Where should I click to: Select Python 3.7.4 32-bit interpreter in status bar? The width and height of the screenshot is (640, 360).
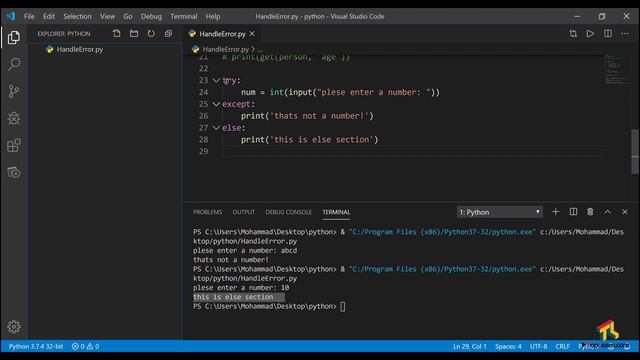[36, 346]
